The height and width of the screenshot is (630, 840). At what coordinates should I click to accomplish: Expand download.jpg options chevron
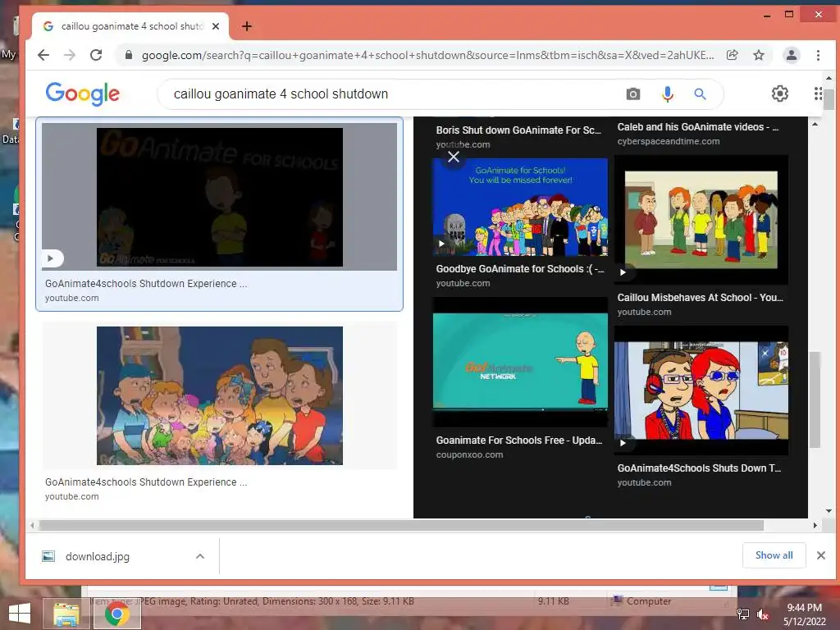(200, 556)
